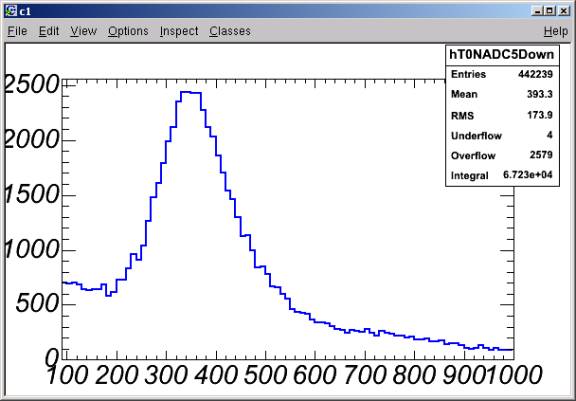Image resolution: width=576 pixels, height=401 pixels.
Task: Maximize the c1 canvas window
Action: coord(550,11)
